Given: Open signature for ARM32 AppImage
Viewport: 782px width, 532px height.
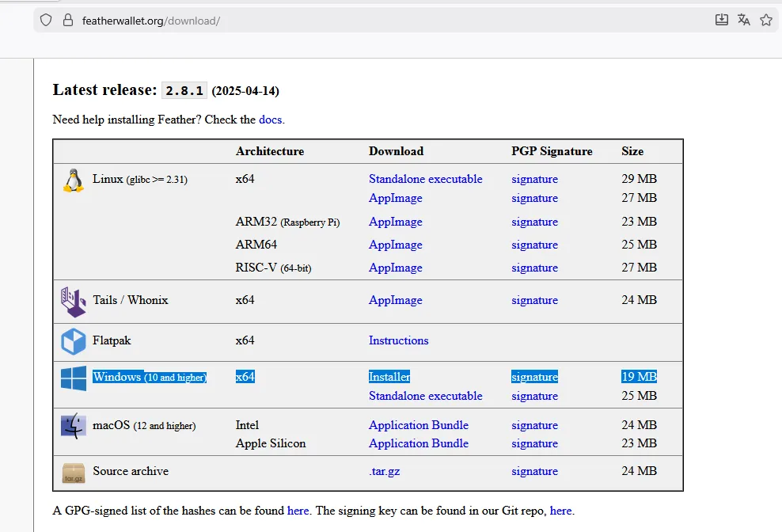Looking at the screenshot, I should pyautogui.click(x=534, y=222).
